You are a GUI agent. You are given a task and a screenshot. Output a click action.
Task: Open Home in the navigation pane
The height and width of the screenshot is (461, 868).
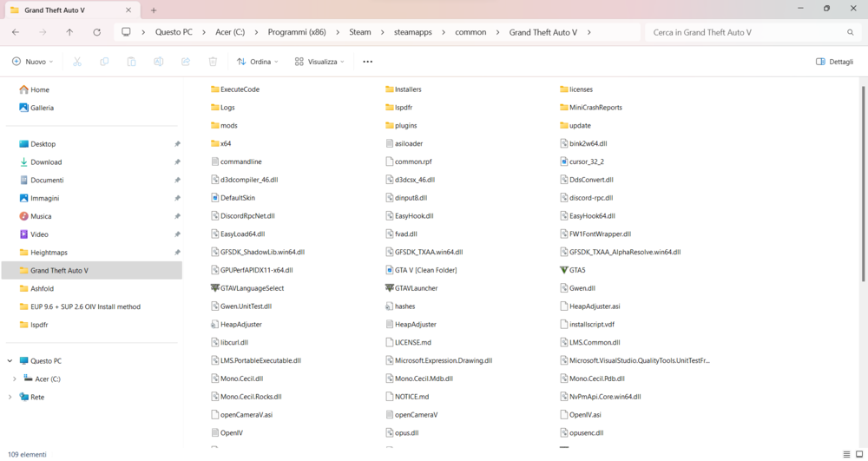tap(35, 89)
